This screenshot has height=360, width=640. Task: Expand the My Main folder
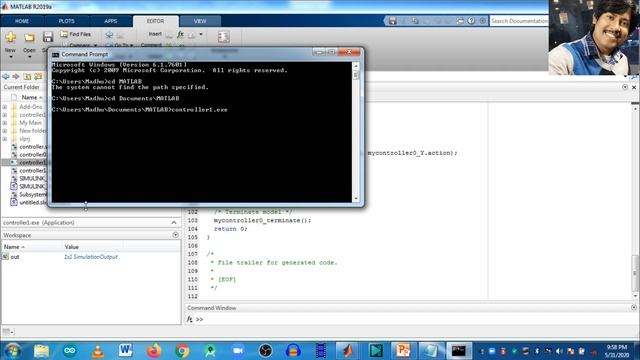tap(5, 123)
